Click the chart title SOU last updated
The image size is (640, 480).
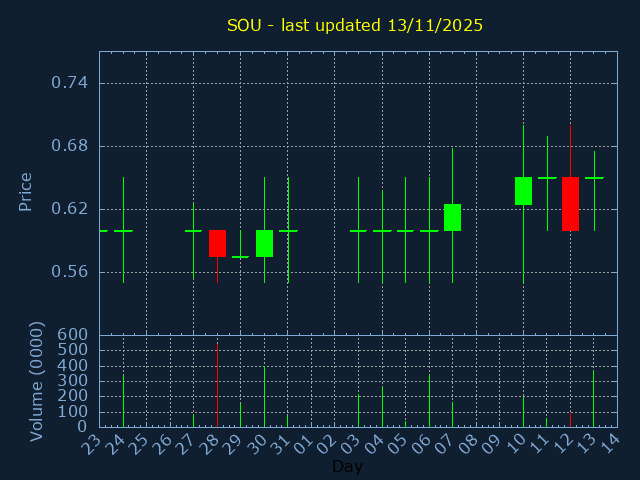[355, 25]
